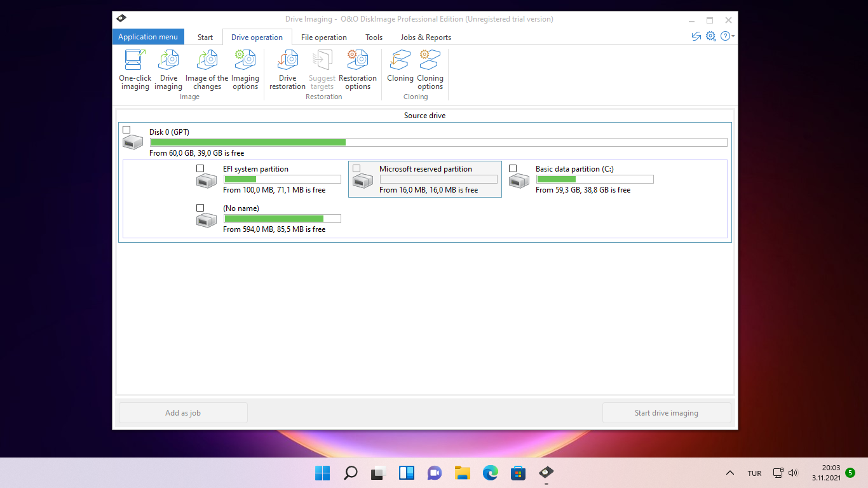Click 'From 16,0 MB, 16,0 MB is free'
This screenshot has height=488, width=868.
(x=429, y=190)
